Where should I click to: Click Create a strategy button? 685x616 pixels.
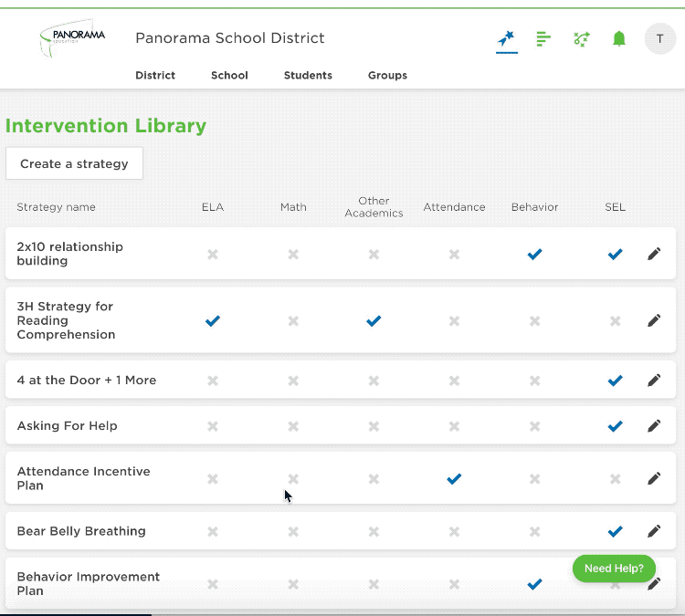tap(74, 163)
